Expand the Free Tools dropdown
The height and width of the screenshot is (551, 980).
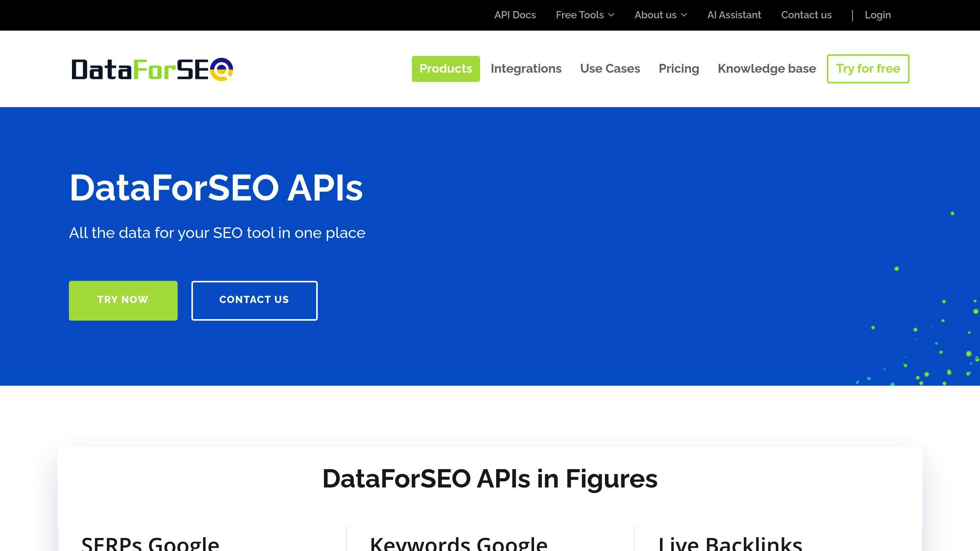[x=585, y=15]
